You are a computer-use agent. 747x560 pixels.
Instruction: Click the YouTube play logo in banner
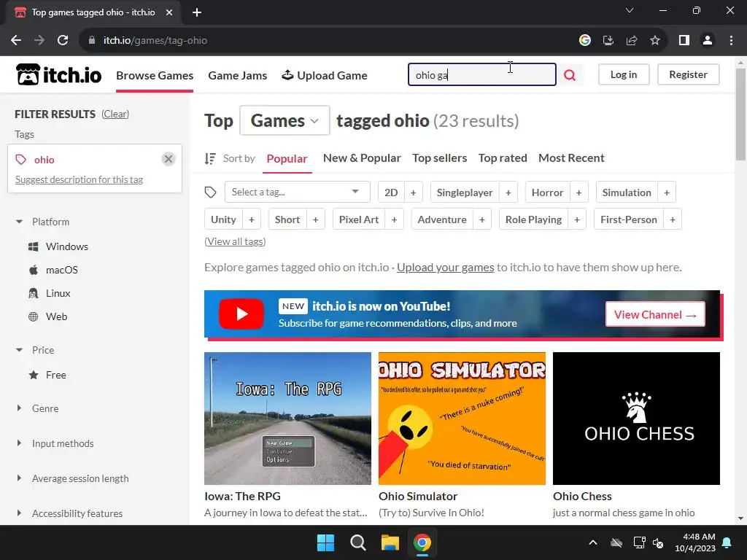pos(241,314)
